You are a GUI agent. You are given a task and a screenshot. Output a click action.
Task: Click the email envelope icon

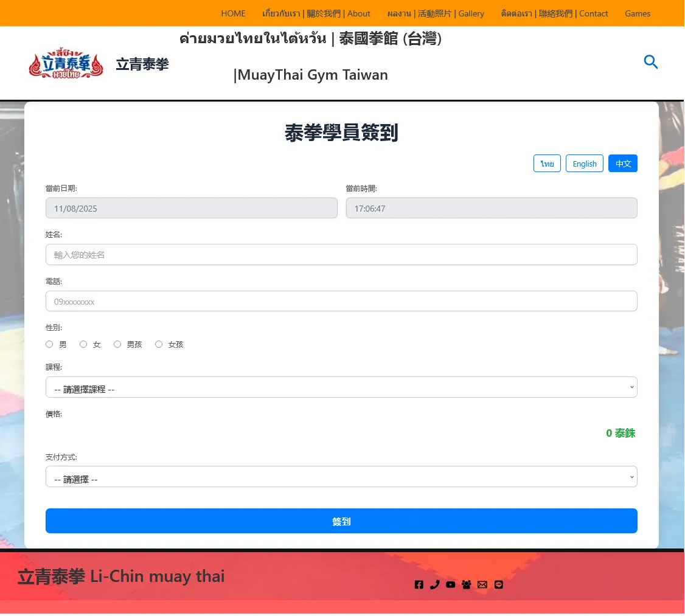pyautogui.click(x=482, y=585)
